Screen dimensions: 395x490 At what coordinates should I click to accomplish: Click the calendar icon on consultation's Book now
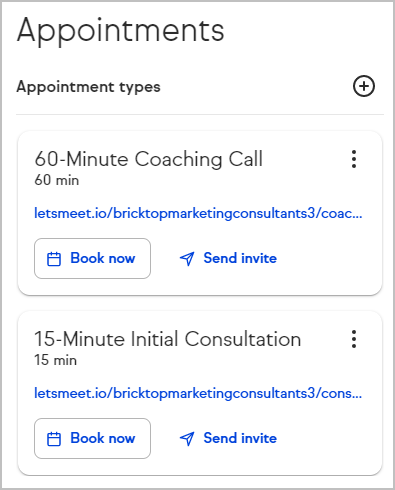point(54,439)
